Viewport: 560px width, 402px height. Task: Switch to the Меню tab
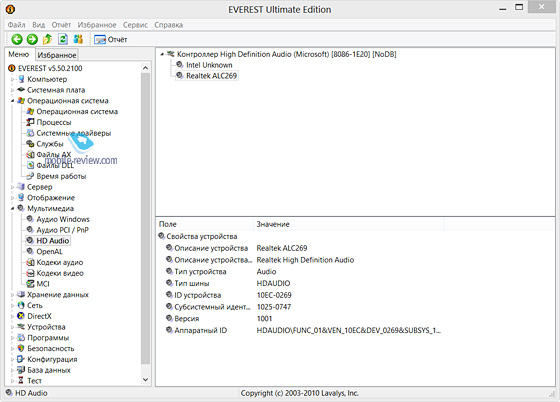(x=19, y=54)
